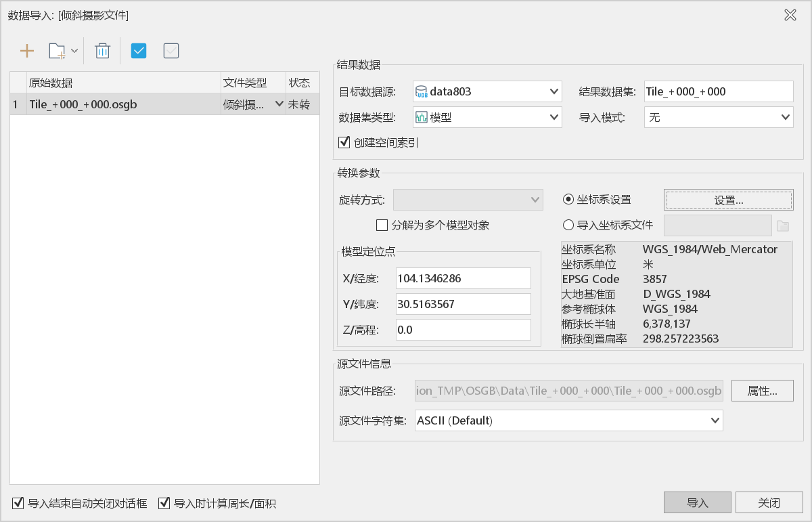This screenshot has height=522, width=812.
Task: Enable 分解为多个模型对象 checkbox
Action: click(382, 225)
